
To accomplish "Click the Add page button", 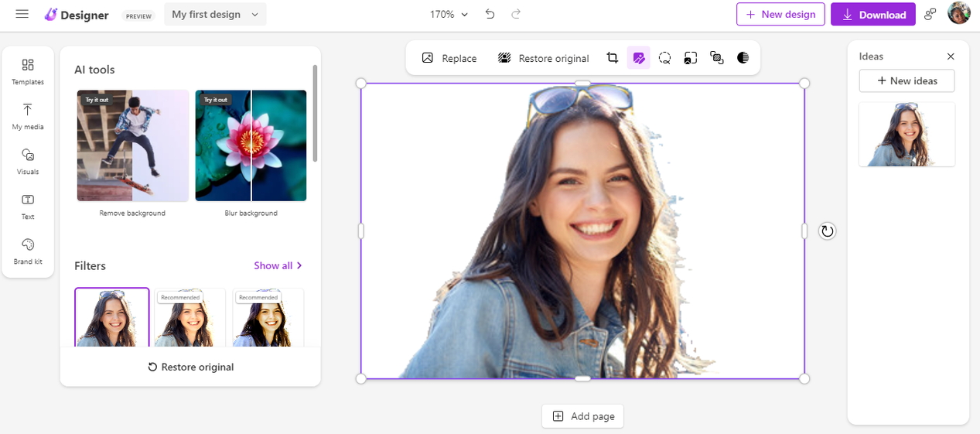I will [x=582, y=416].
